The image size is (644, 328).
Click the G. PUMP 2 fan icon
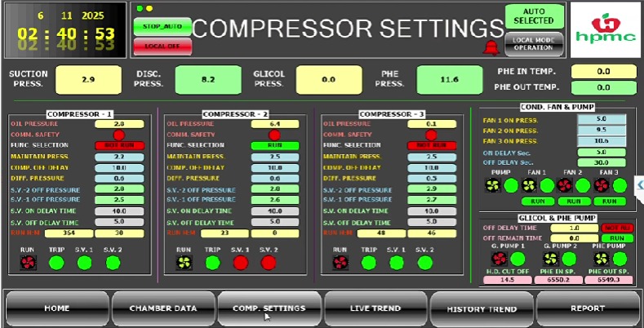pos(551,259)
